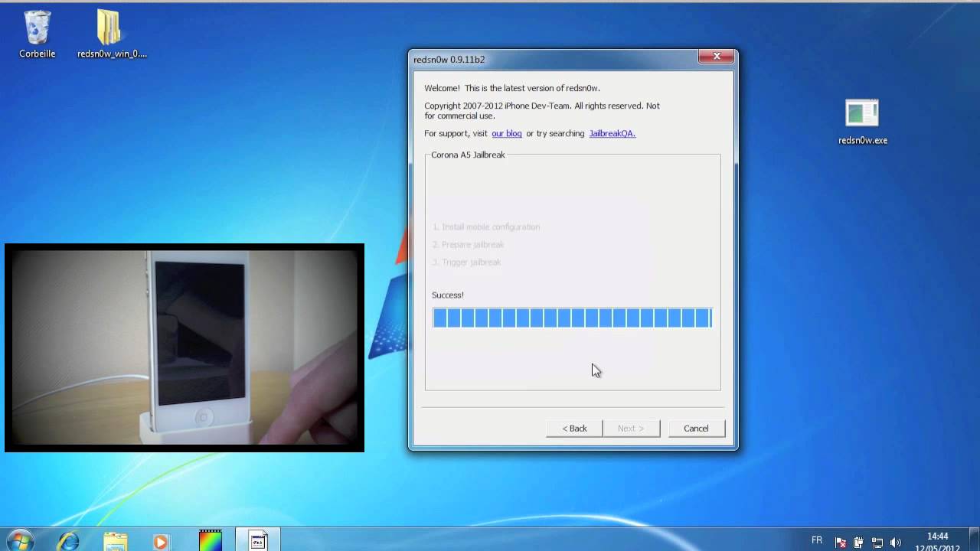Switch to the redsn0w taskbar button

[x=257, y=540]
